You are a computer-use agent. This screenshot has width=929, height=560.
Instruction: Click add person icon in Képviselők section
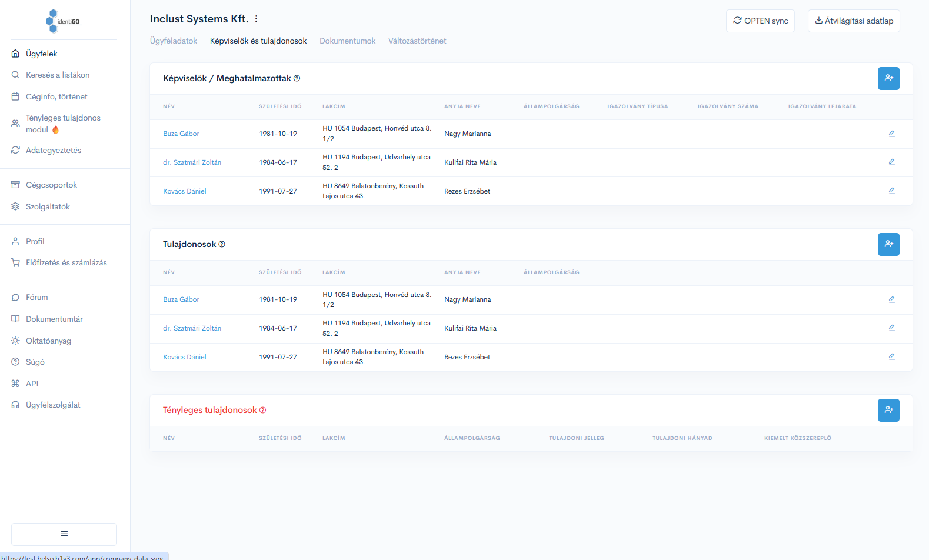click(x=888, y=78)
